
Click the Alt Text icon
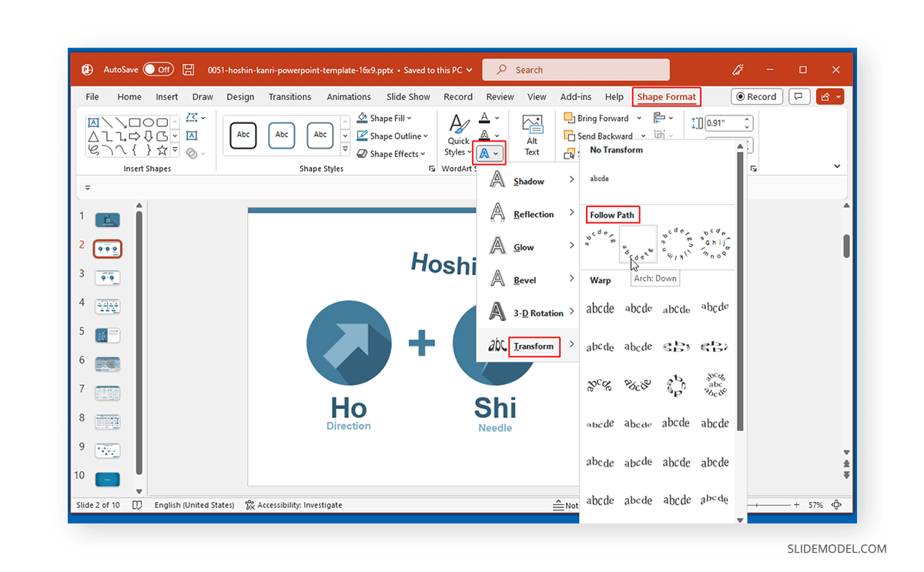[x=532, y=135]
